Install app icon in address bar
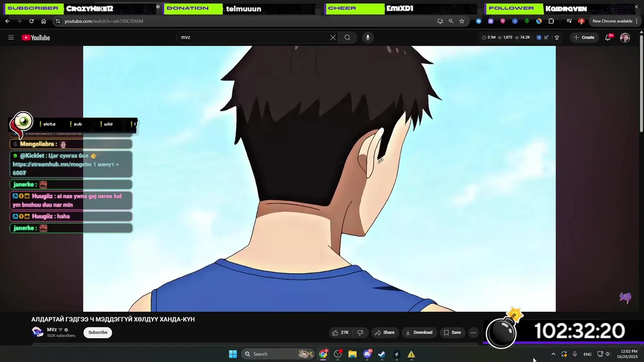The image size is (644, 362). [x=440, y=21]
